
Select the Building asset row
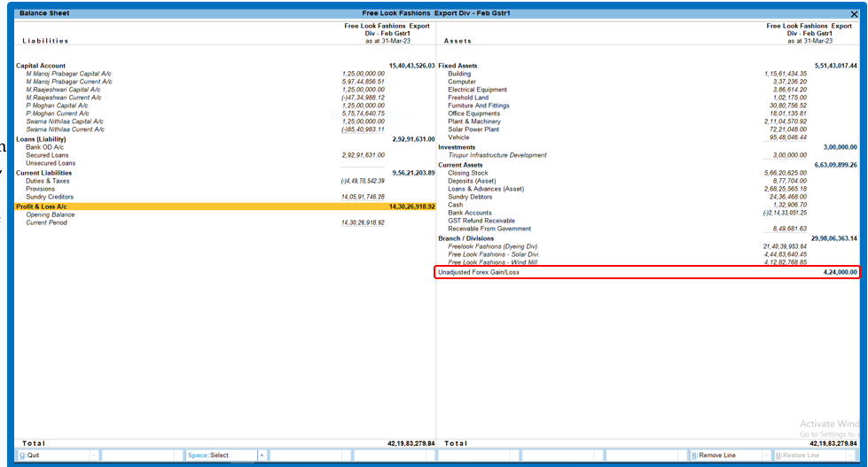click(459, 74)
